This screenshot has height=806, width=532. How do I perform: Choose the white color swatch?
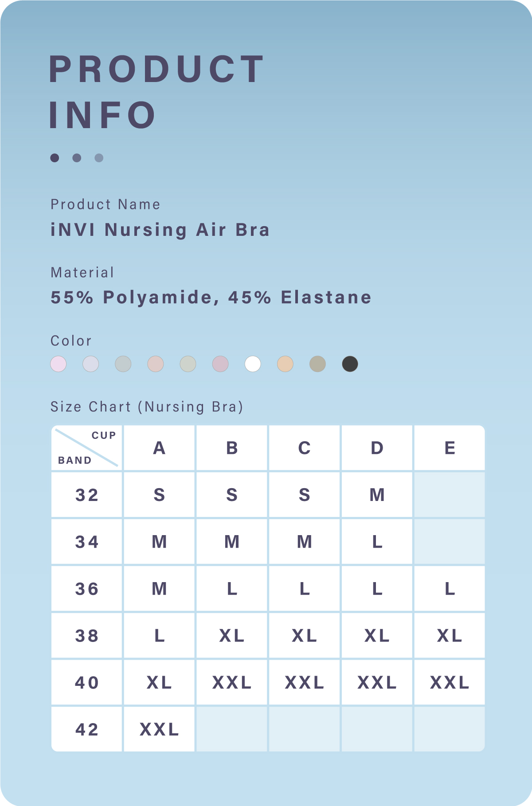click(x=253, y=364)
